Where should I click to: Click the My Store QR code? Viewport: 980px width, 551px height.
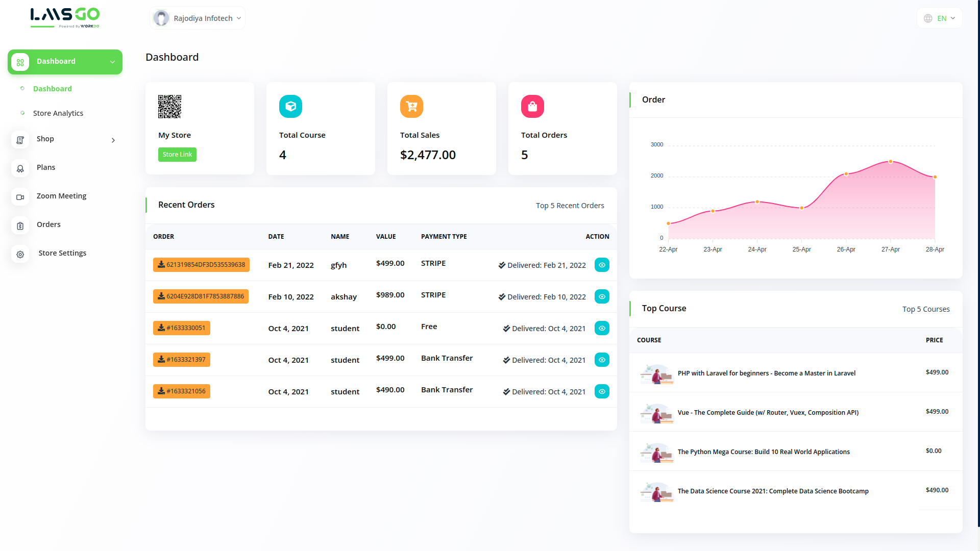pos(169,106)
